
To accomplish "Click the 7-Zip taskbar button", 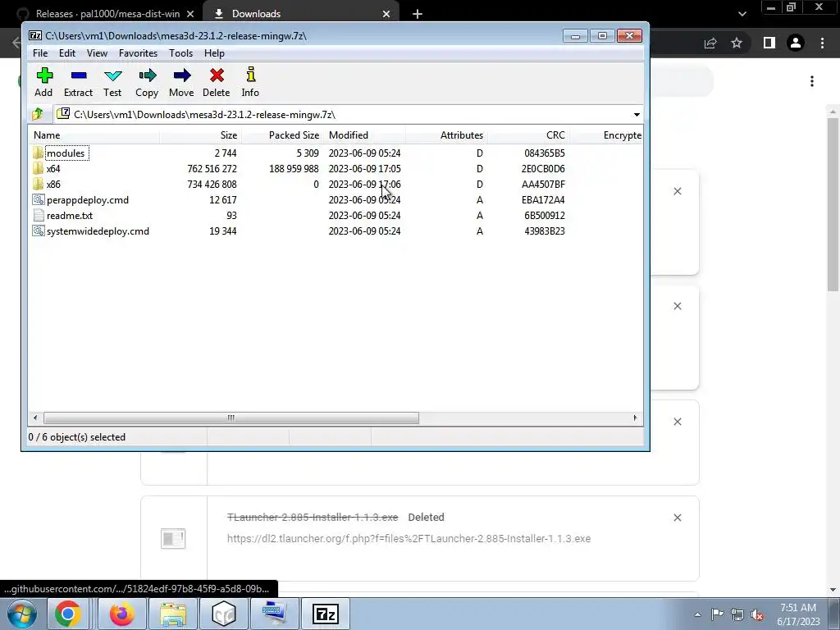I will pos(326,614).
